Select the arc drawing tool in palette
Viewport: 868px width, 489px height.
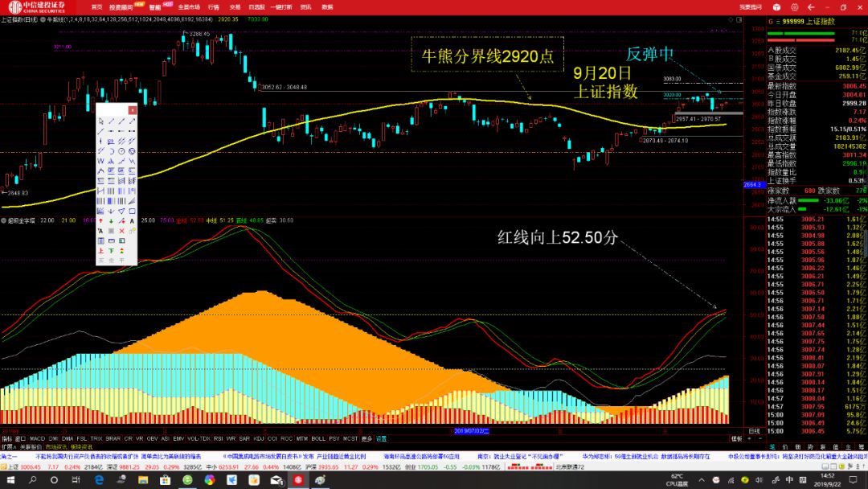pyautogui.click(x=111, y=151)
